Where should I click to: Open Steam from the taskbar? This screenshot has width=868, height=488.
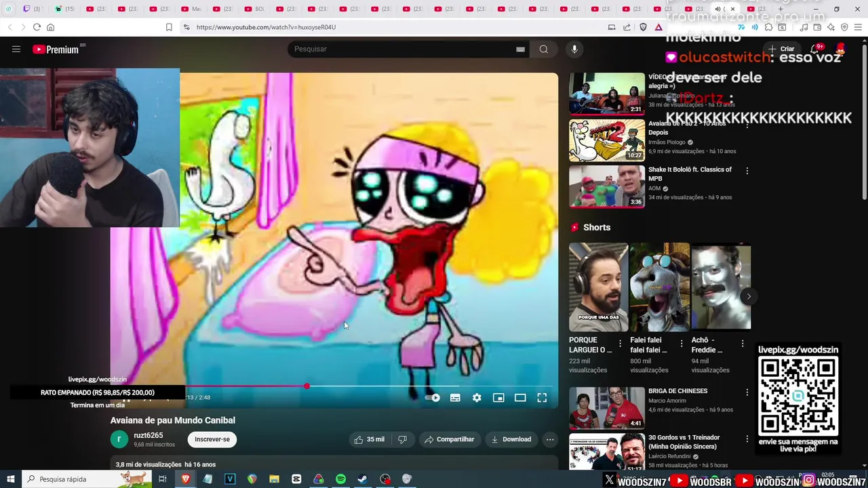coord(363,479)
